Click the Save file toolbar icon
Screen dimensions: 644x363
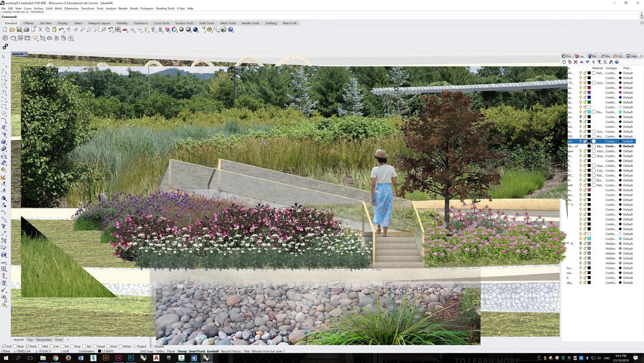coord(19,29)
